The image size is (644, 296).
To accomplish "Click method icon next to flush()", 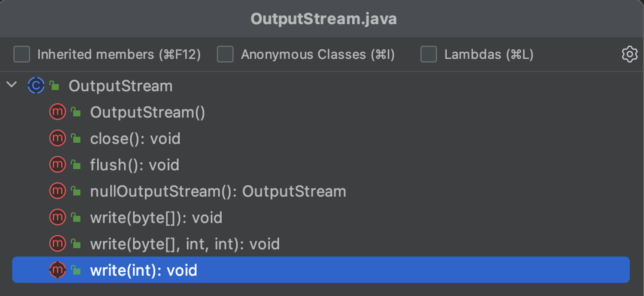I will [x=57, y=164].
